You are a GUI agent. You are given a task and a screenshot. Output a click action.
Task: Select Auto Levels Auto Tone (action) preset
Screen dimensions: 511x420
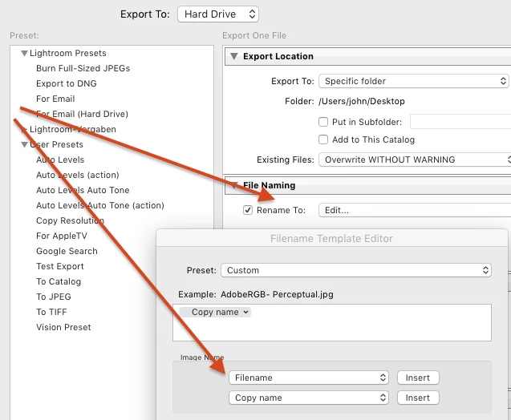point(100,205)
